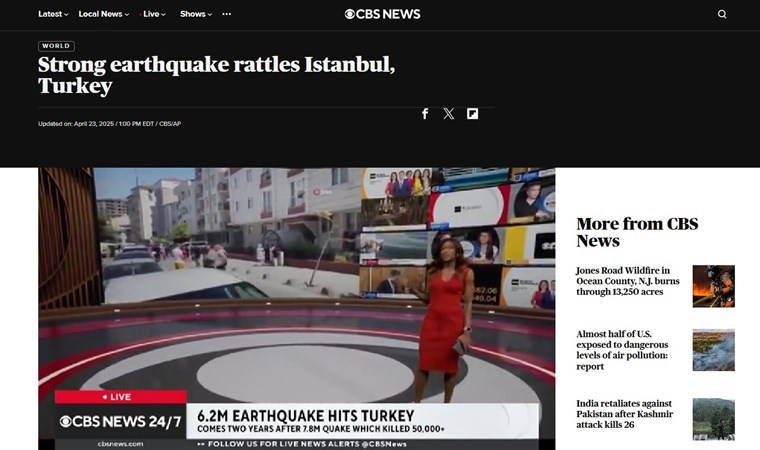Click the Kashmir article thumbnail
Image resolution: width=760 pixels, height=450 pixels.
point(713,419)
